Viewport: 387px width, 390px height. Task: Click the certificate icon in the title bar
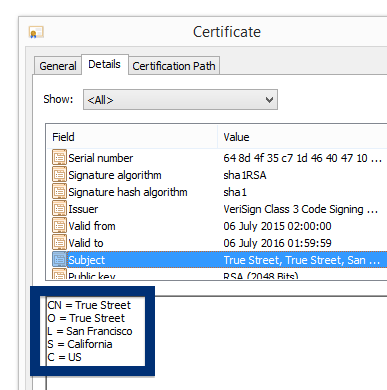(36, 32)
